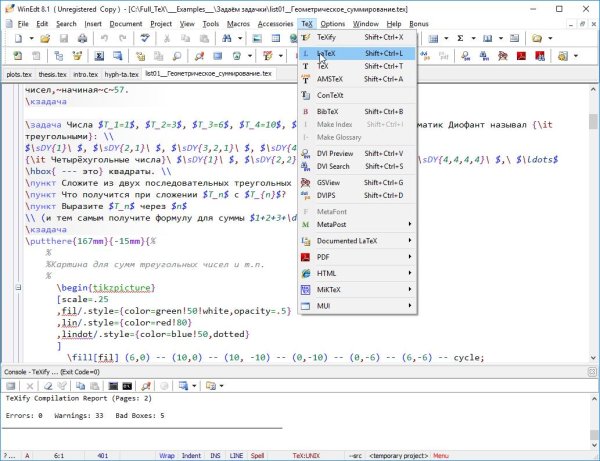
Task: Open the last second-row toolbar icon's dropdown arrow
Action: coord(576,56)
